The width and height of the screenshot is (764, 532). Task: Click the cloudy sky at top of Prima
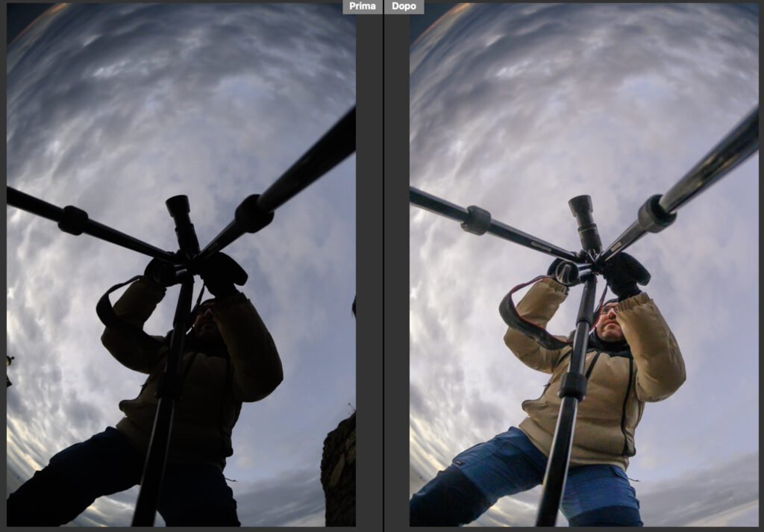pos(179,67)
